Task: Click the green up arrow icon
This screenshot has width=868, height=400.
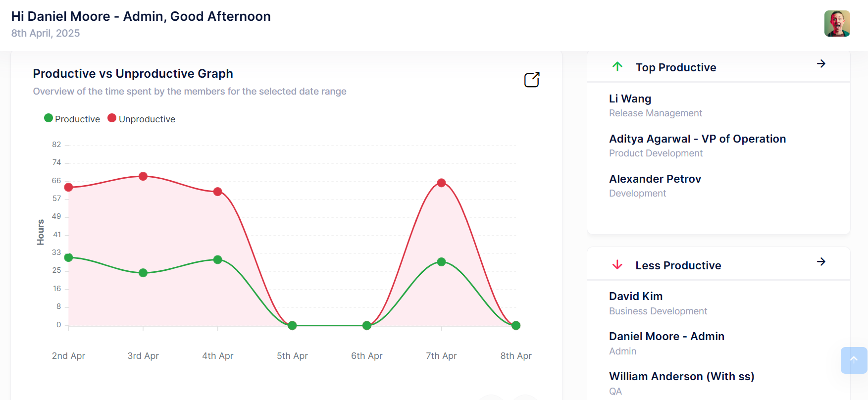Action: 617,66
